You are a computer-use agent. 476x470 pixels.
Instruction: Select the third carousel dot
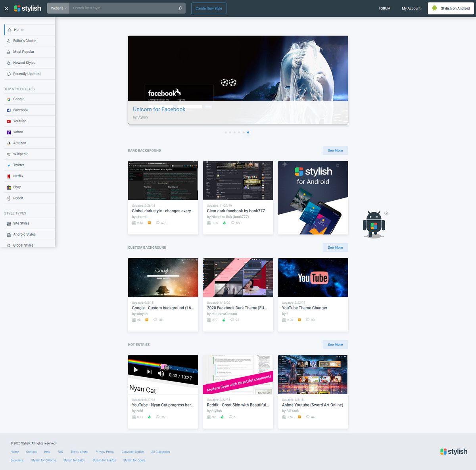tap(234, 132)
